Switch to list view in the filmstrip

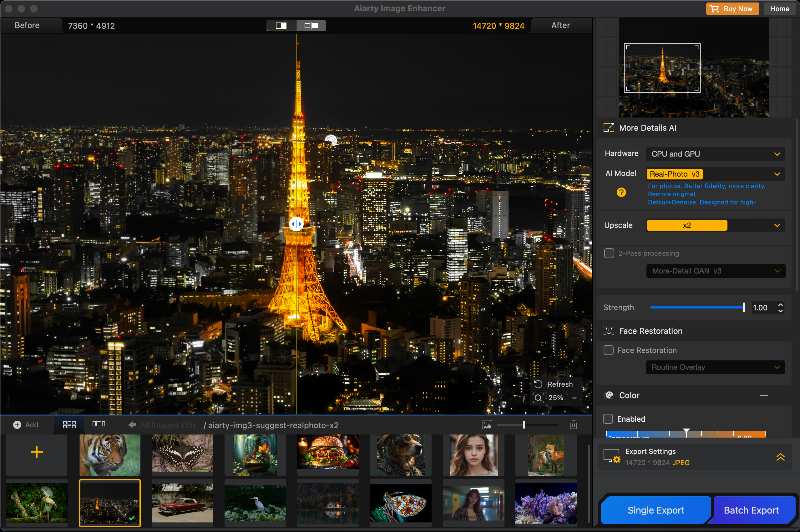98,424
